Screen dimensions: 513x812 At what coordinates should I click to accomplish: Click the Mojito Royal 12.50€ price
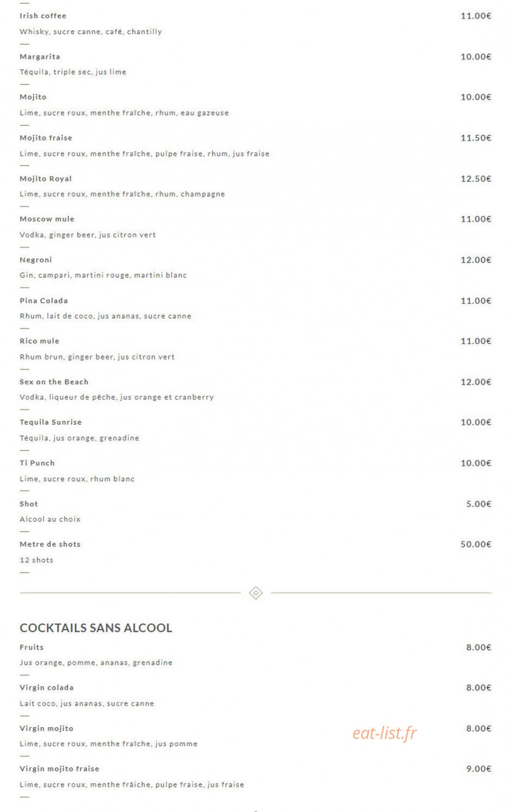[476, 179]
